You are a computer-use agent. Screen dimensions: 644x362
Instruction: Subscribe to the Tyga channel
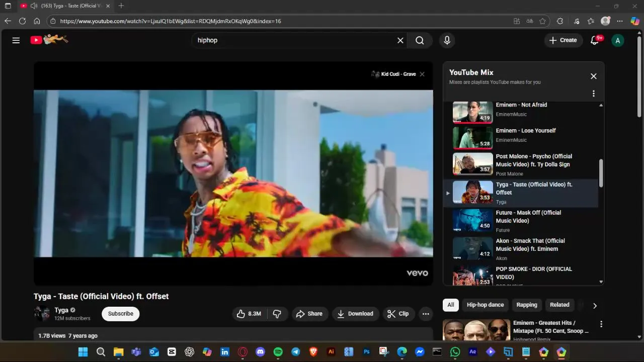click(121, 314)
